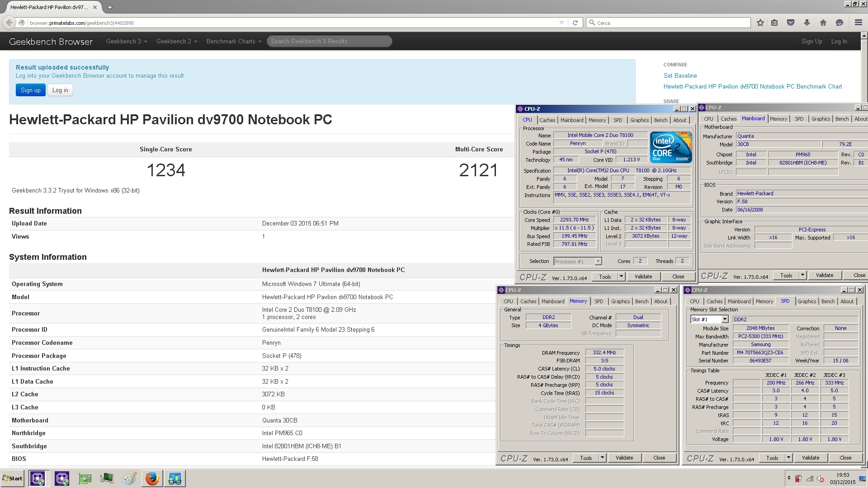Click Validate in CPU-Z SPD window
This screenshot has width=868, height=488.
click(x=811, y=458)
